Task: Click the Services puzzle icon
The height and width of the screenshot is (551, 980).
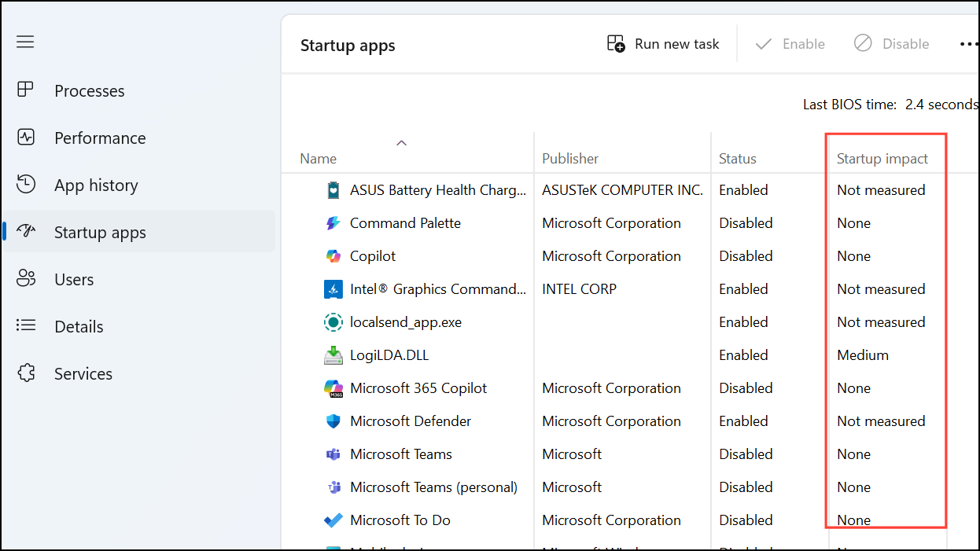Action: 26,373
